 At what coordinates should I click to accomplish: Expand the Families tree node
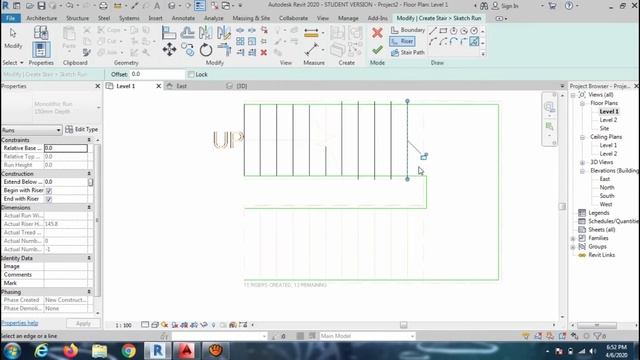[x=573, y=238]
